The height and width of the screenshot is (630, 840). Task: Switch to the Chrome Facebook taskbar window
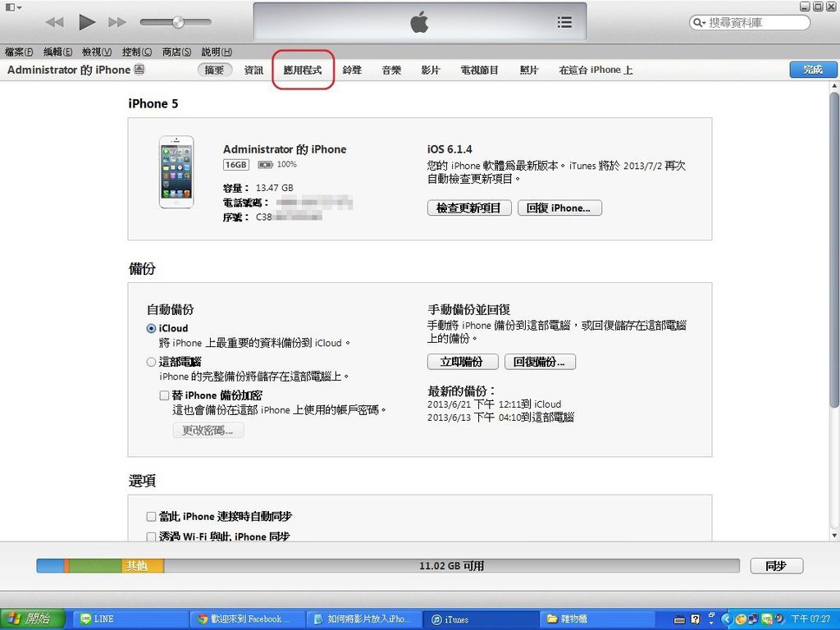tap(246, 619)
